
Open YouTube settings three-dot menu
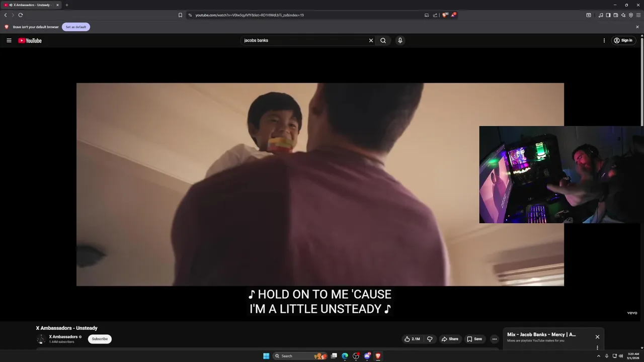(x=604, y=41)
